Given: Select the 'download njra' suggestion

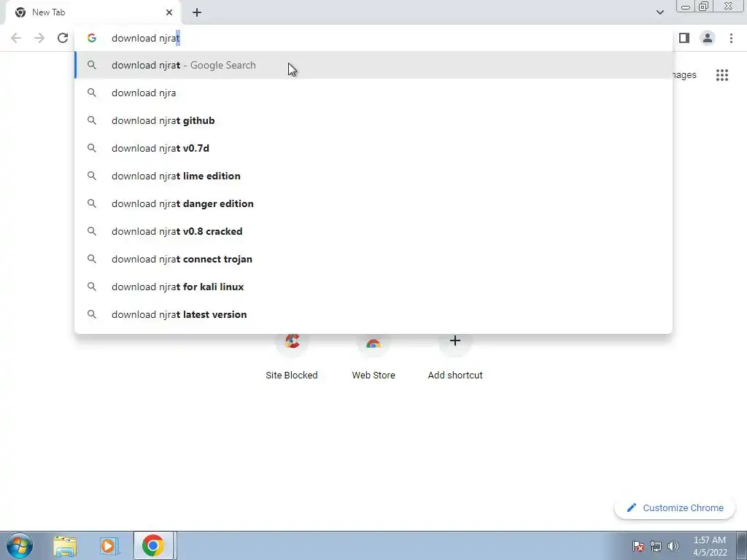Looking at the screenshot, I should (373, 93).
